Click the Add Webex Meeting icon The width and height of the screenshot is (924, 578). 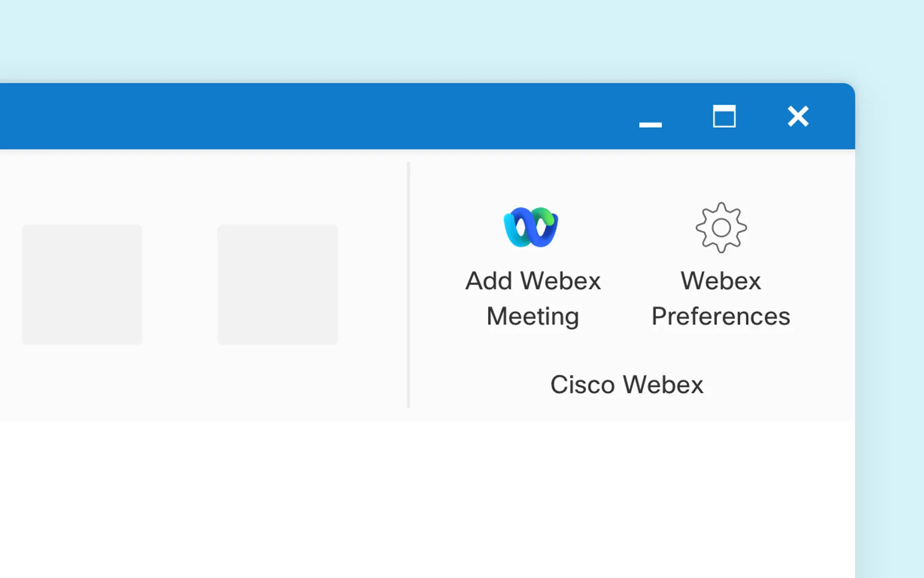[x=531, y=227]
